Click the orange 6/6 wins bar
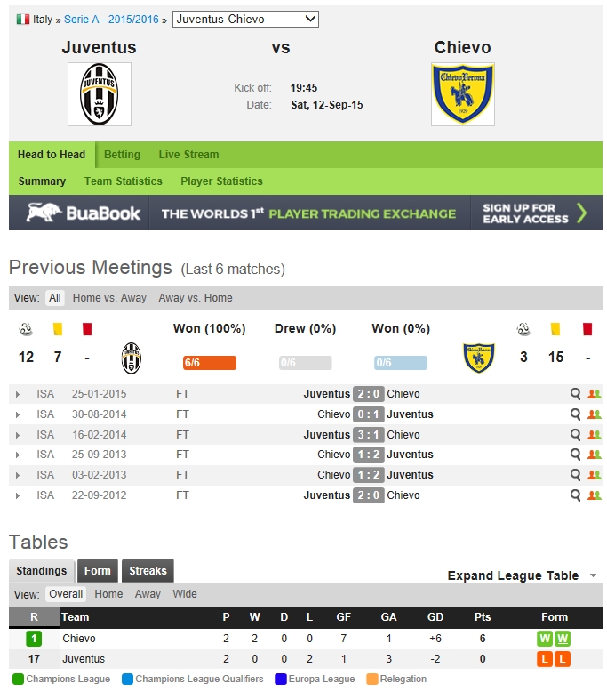Image resolution: width=607 pixels, height=700 pixels. click(209, 363)
